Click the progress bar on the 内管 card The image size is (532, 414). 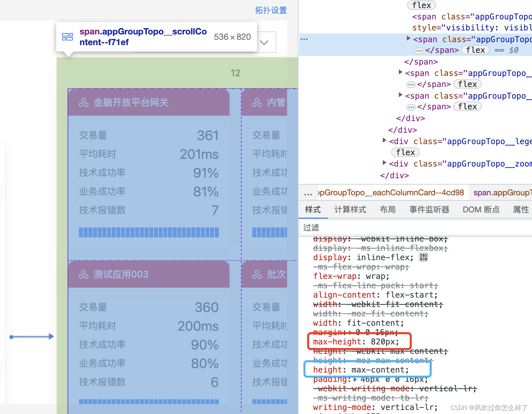pyautogui.click(x=270, y=232)
